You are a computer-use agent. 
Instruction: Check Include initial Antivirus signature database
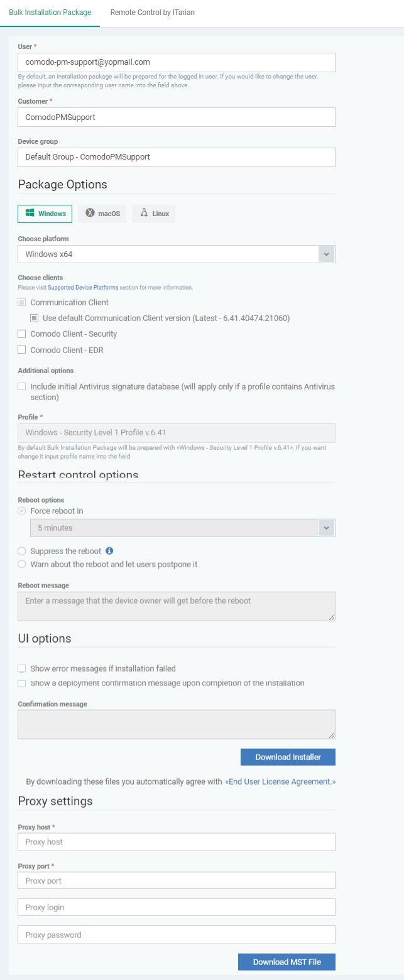[22, 386]
